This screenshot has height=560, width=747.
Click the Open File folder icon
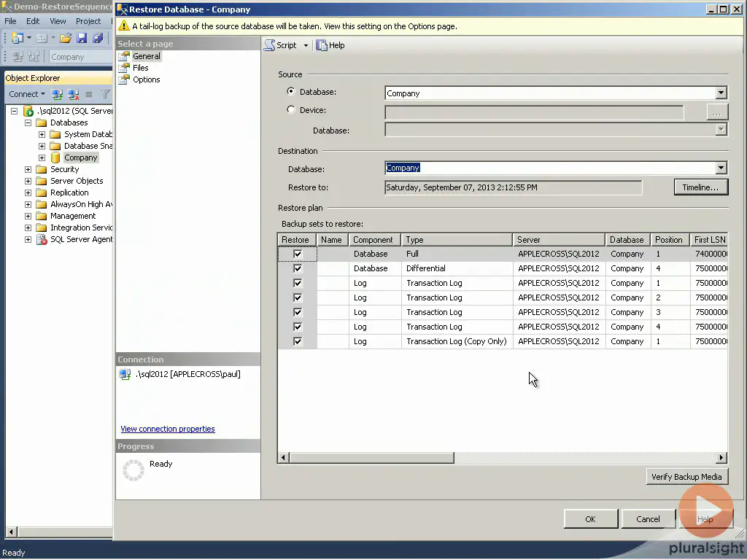coord(66,38)
